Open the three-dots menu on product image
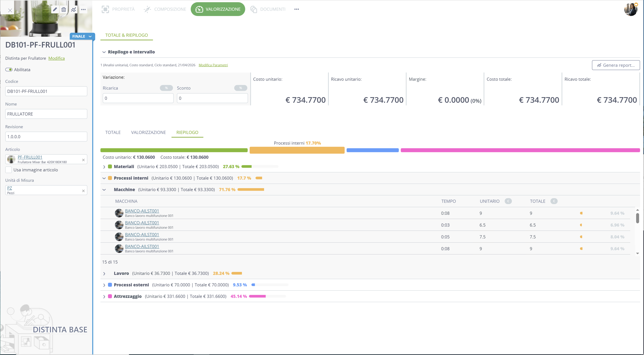644x355 pixels. click(x=83, y=10)
